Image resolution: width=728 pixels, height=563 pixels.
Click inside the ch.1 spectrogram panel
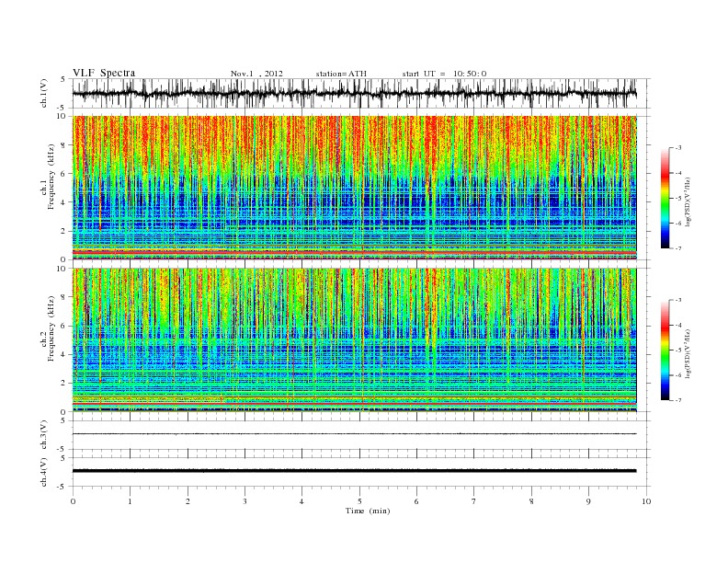coord(355,188)
